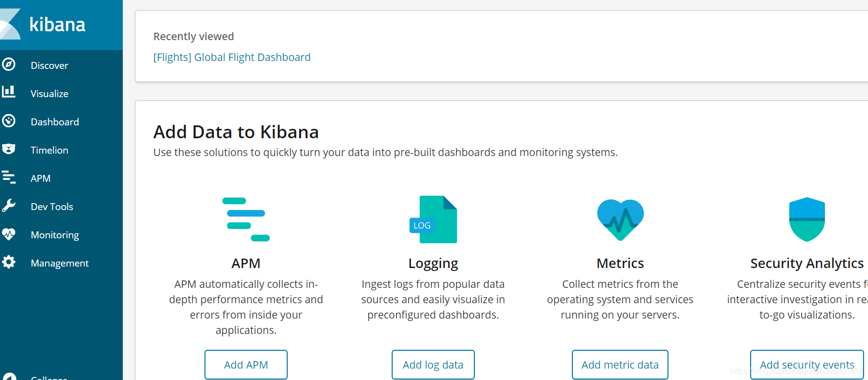The image size is (868, 380).
Task: Click the Management gear icon
Action: (x=8, y=262)
